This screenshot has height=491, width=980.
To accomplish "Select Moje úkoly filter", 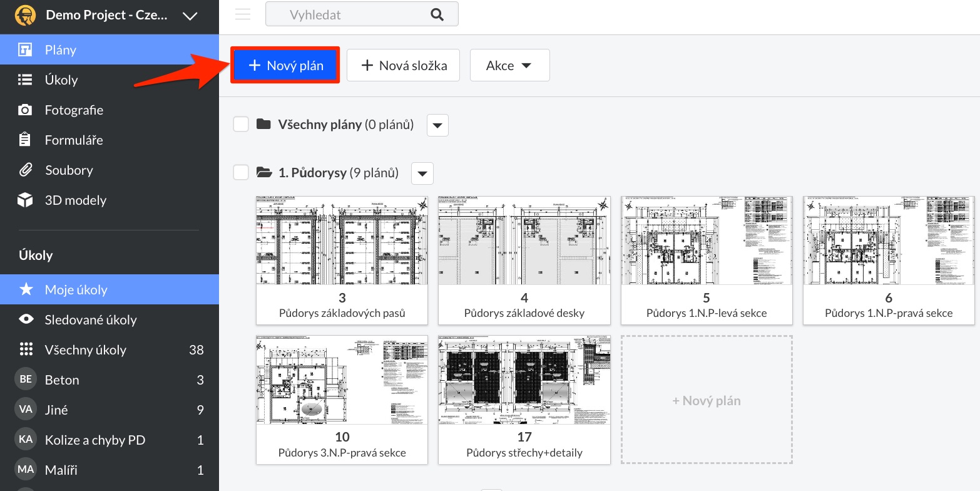I will [110, 289].
